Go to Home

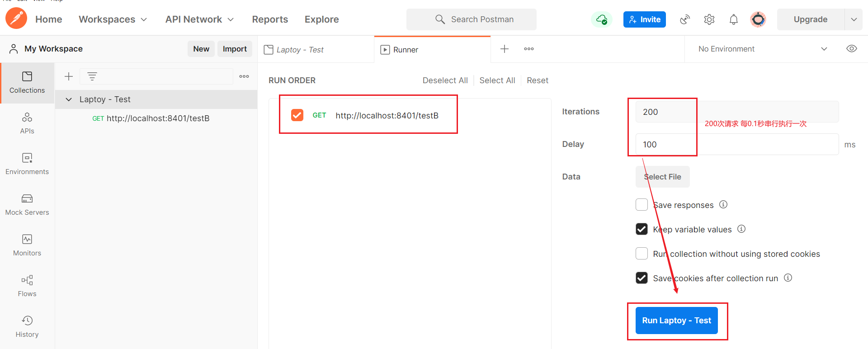tap(49, 19)
